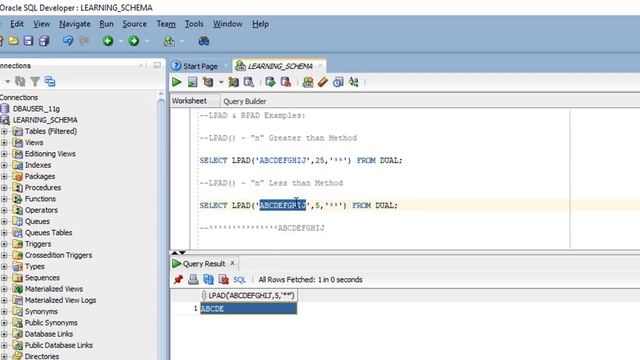640x360 pixels.
Task: Click the green Back navigation icon
Action: click(108, 41)
